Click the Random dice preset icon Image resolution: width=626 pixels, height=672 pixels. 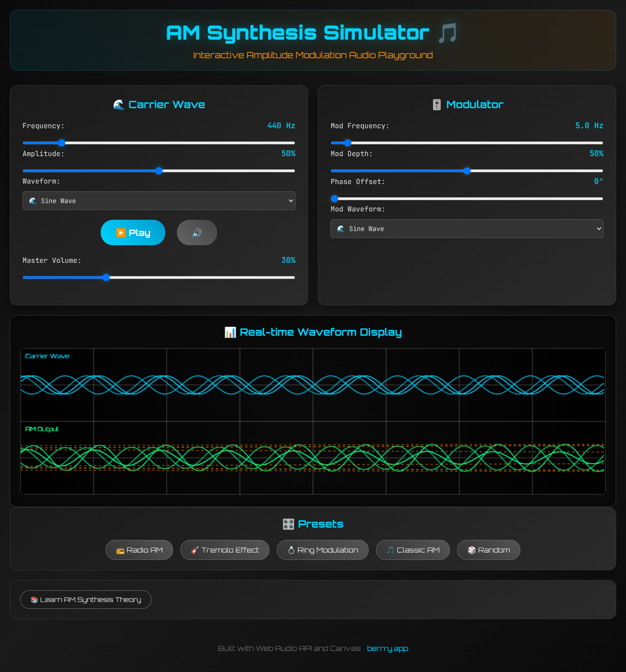pos(470,550)
